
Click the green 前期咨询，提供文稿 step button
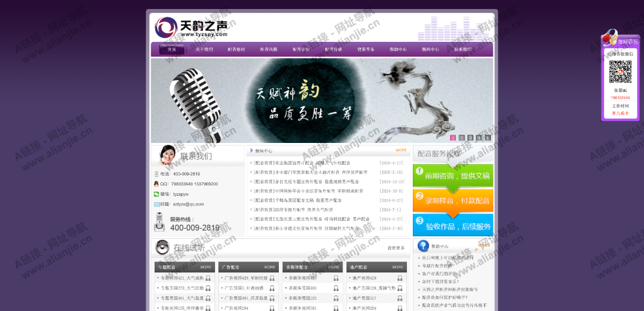453,176
